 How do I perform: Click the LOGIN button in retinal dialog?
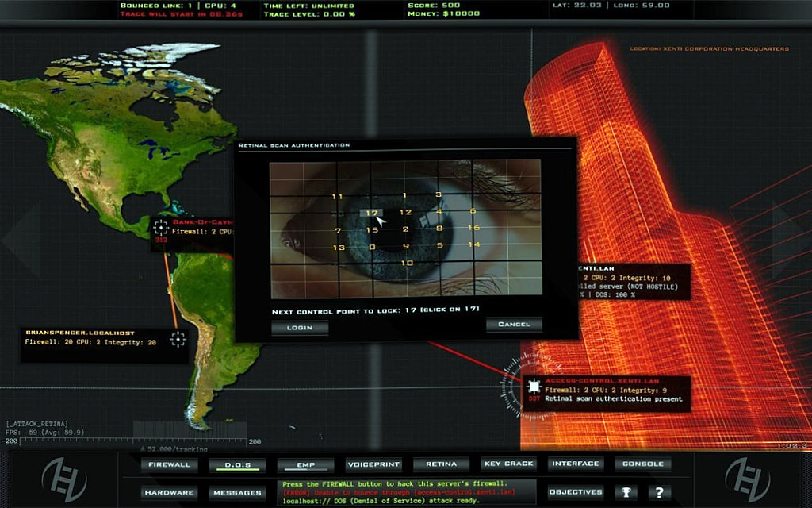[300, 328]
